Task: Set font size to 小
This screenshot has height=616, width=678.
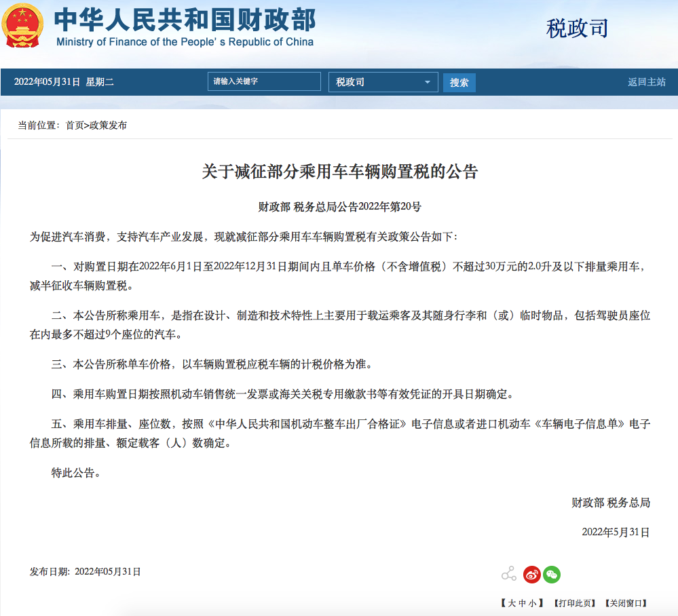Action: click(x=532, y=603)
